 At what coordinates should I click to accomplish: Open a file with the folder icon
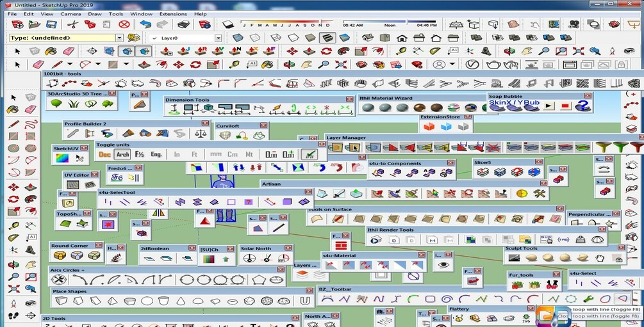click(35, 24)
